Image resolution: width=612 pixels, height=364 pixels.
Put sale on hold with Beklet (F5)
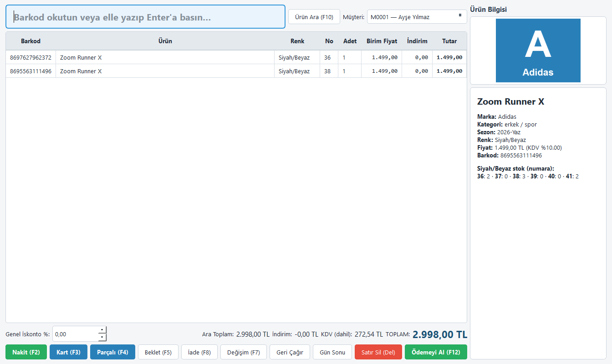158,352
